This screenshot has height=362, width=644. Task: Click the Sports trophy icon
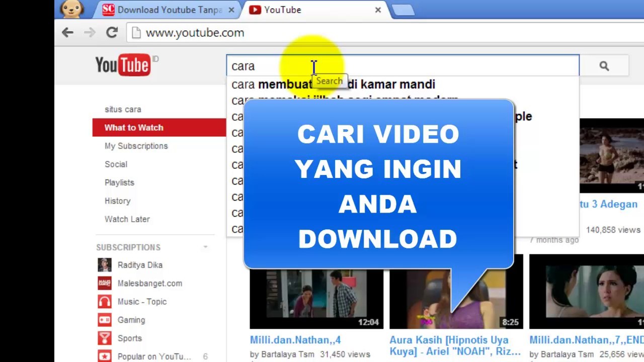(x=105, y=338)
